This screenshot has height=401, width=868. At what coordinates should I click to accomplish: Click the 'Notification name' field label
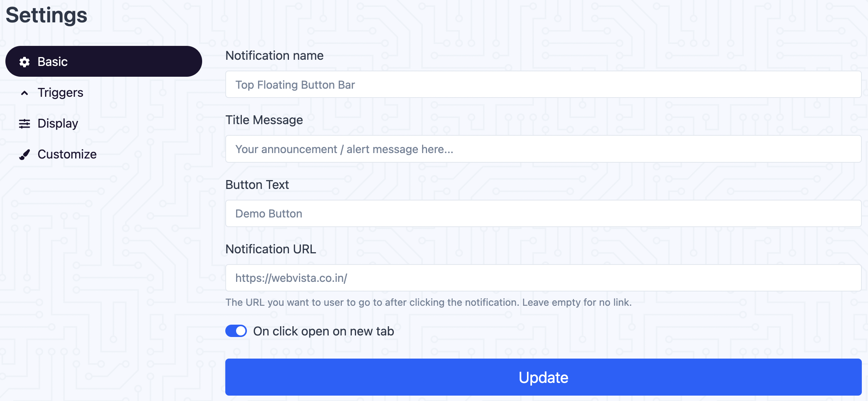274,56
